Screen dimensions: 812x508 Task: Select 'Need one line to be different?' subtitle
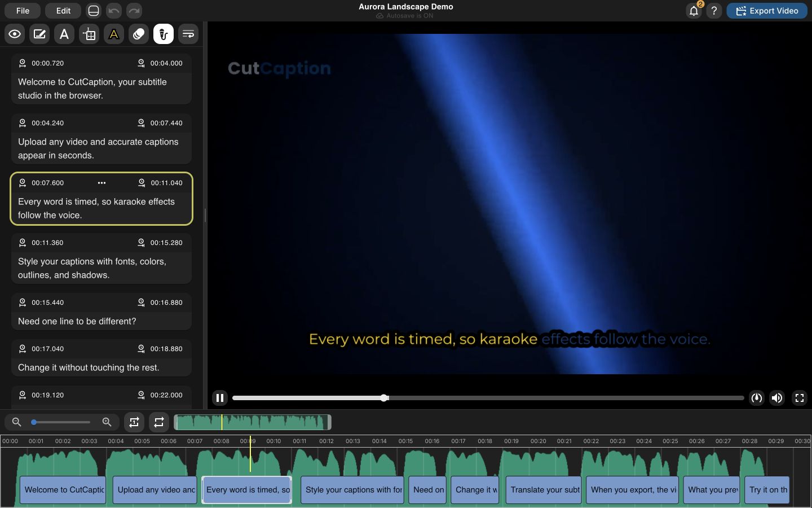77,321
